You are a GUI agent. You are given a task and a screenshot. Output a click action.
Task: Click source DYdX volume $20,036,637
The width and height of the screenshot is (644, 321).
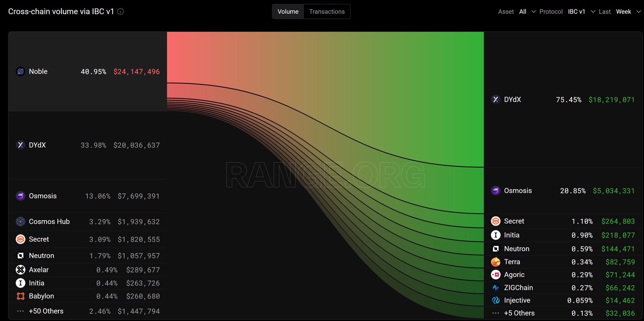click(136, 145)
